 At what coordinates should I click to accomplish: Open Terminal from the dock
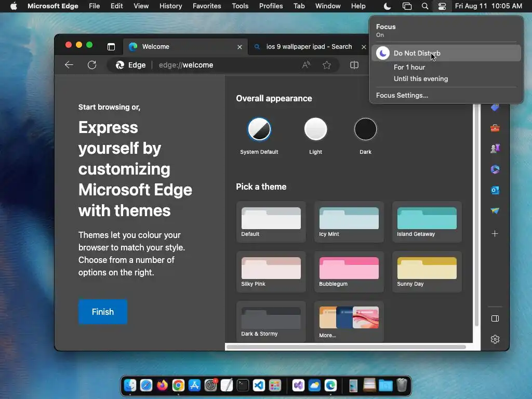243,385
